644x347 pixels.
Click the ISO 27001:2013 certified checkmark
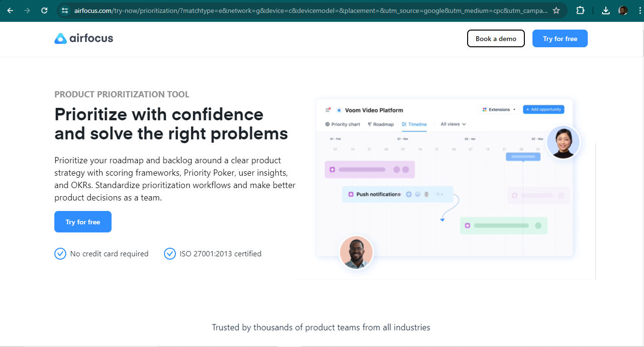click(x=170, y=253)
